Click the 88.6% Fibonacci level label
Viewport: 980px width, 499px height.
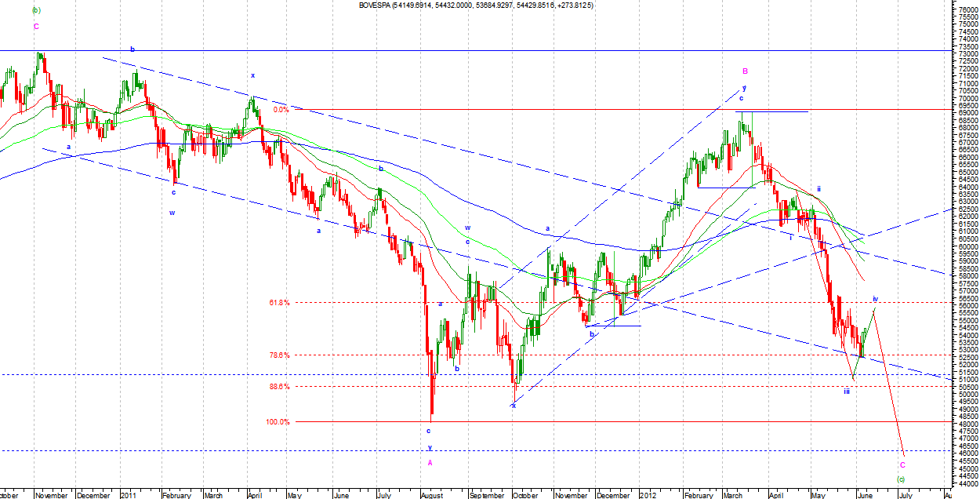[x=280, y=386]
